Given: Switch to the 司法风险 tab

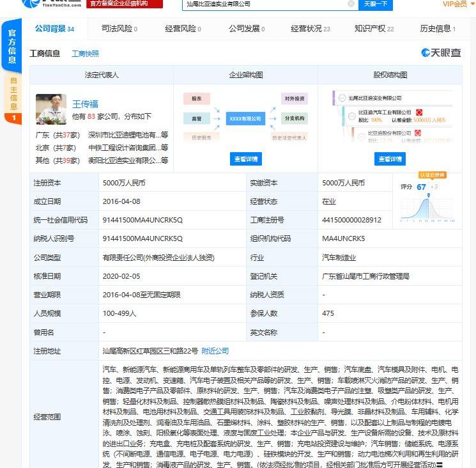Looking at the screenshot, I should (x=119, y=29).
